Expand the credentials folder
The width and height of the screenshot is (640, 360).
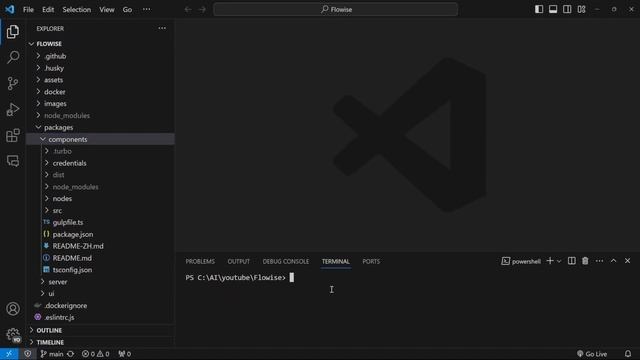coord(101,163)
